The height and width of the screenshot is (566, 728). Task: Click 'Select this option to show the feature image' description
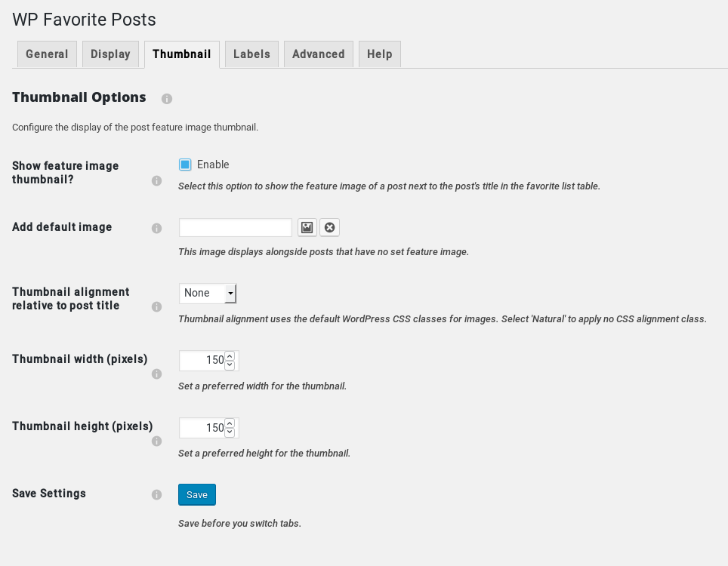[x=389, y=186]
